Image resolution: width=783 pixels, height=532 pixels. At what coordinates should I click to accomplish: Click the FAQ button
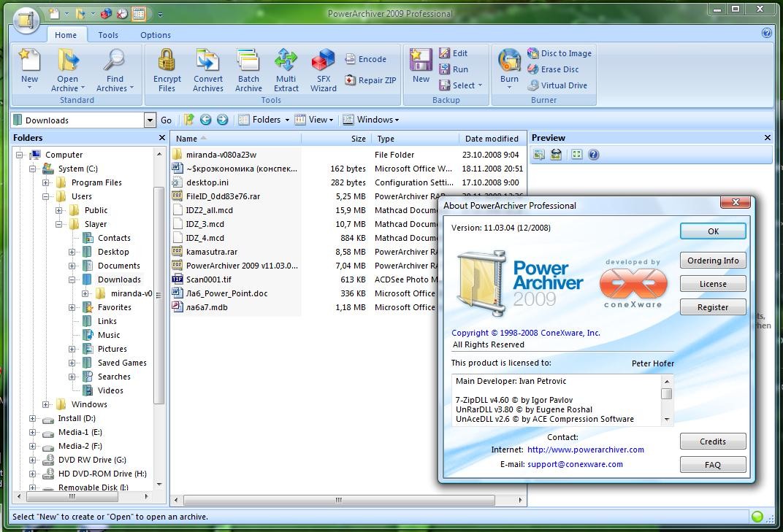point(713,465)
